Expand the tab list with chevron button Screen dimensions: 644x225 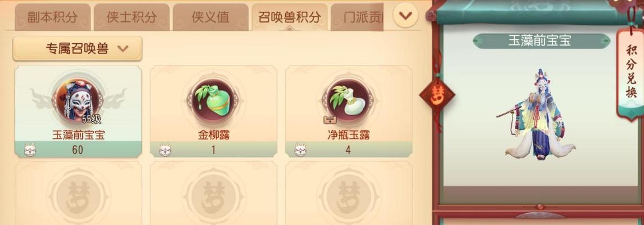click(x=406, y=16)
